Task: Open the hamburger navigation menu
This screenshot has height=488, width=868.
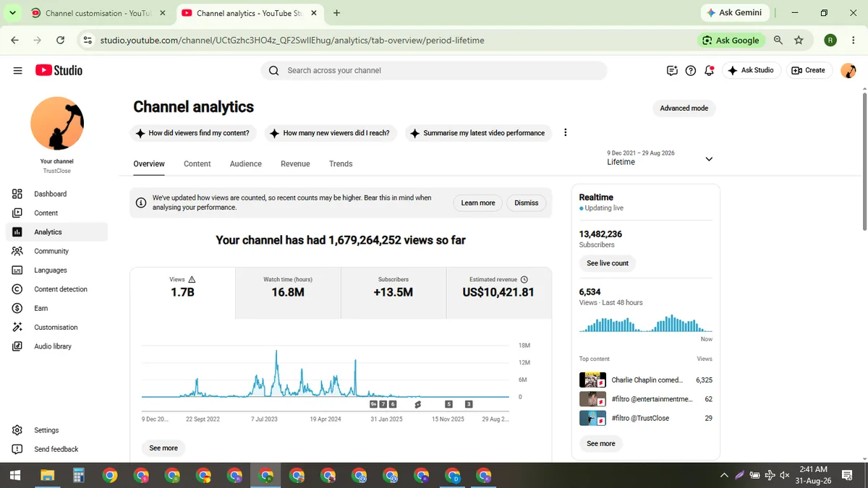Action: [17, 70]
